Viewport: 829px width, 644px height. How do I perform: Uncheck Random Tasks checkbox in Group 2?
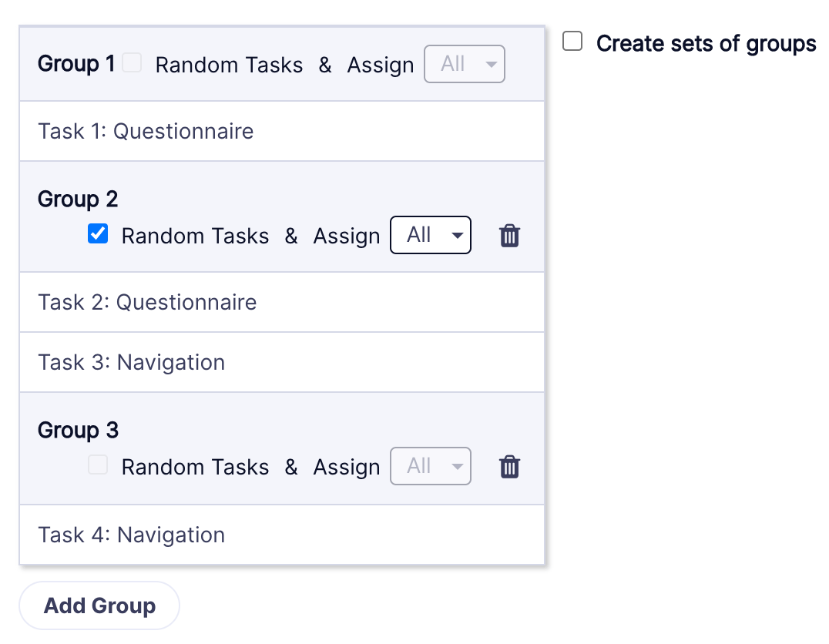pos(98,234)
